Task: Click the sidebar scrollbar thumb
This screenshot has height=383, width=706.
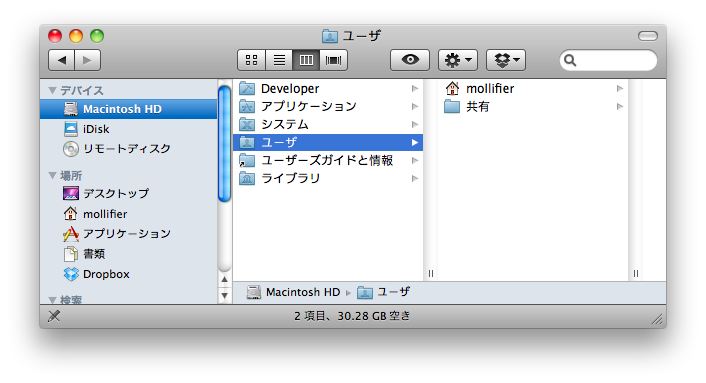Action: click(x=224, y=144)
